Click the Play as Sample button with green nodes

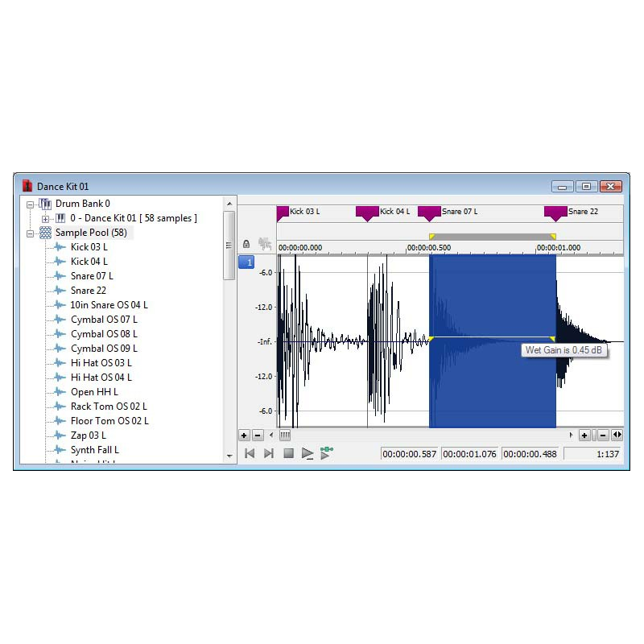coord(326,453)
